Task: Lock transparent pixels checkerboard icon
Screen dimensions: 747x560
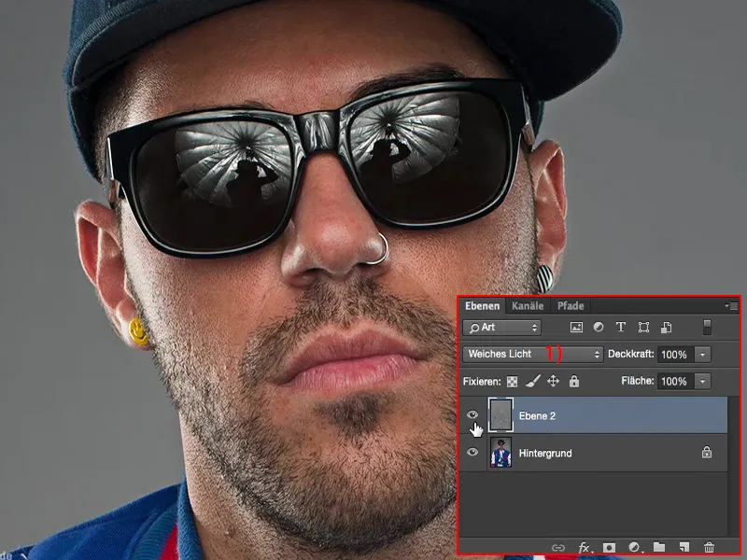Action: pyautogui.click(x=512, y=382)
